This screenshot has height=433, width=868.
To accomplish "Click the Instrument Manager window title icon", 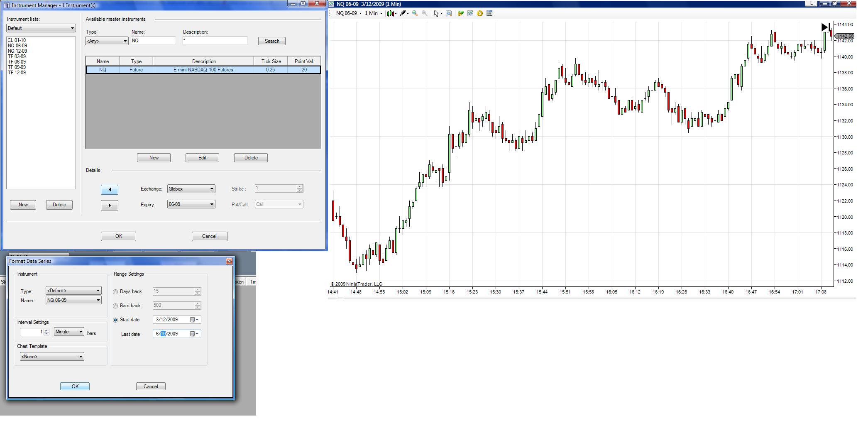I will pos(7,5).
